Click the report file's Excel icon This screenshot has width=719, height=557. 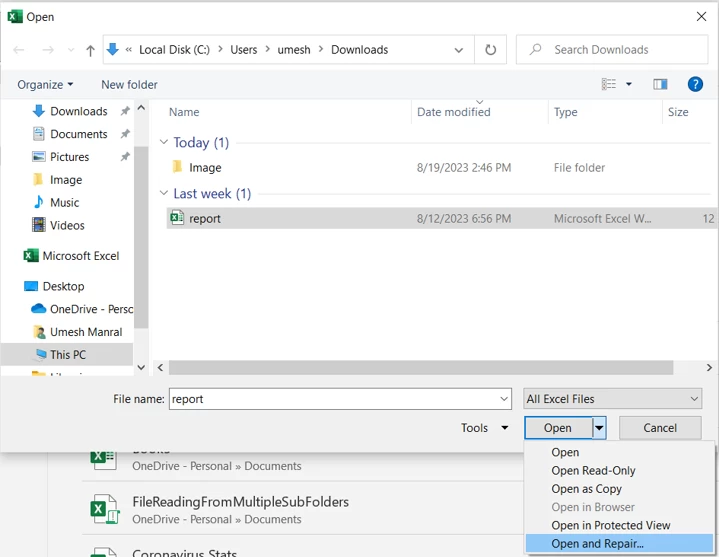(177, 217)
